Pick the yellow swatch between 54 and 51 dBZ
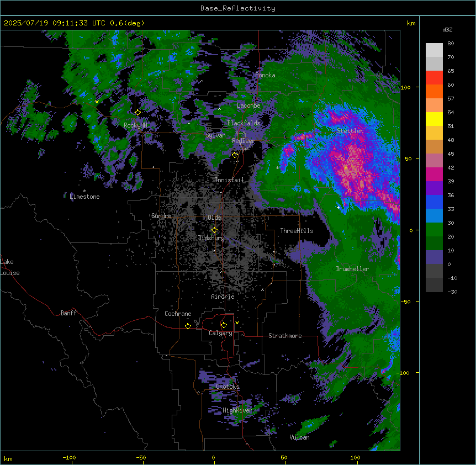Screen dimensions: 476x465 pyautogui.click(x=434, y=119)
